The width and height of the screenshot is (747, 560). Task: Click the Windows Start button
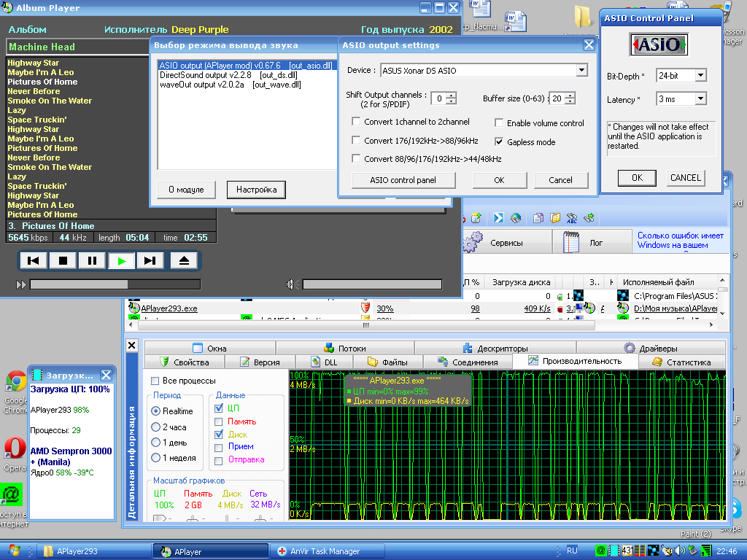13,551
